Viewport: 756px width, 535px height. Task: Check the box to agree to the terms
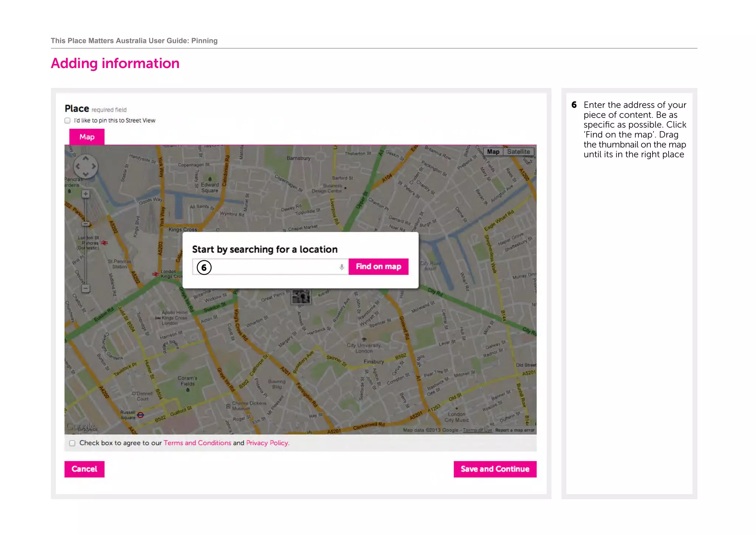pyautogui.click(x=72, y=443)
